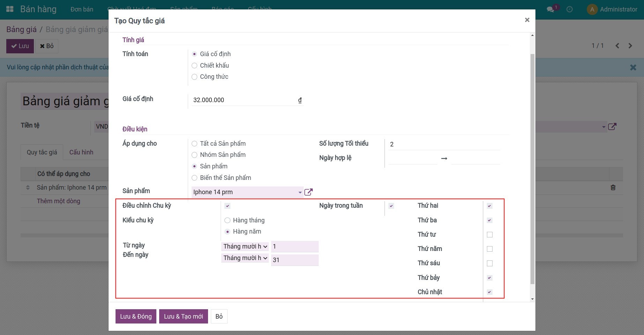Select the Chiết khấu radio option
644x335 pixels.
[x=194, y=66]
